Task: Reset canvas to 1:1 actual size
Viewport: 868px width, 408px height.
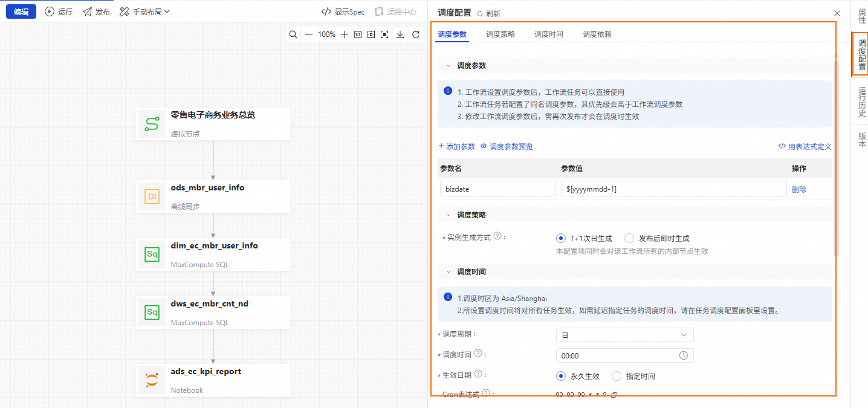Action: click(358, 34)
